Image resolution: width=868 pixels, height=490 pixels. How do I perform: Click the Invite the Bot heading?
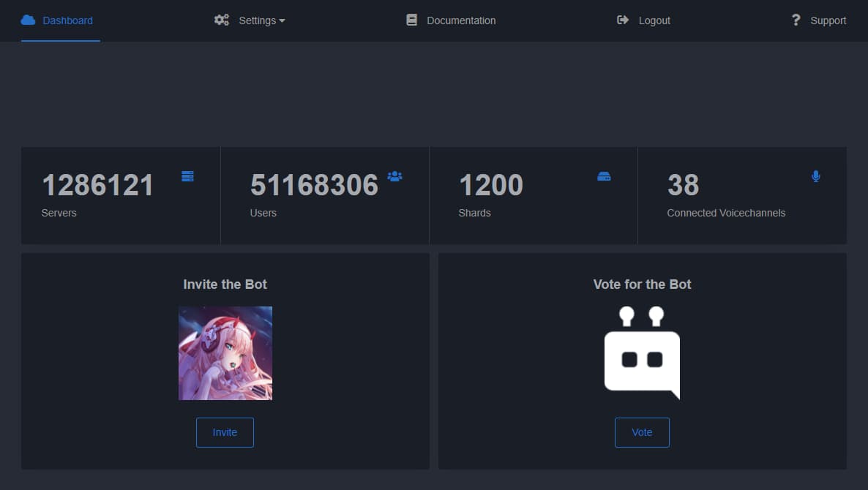tap(225, 284)
